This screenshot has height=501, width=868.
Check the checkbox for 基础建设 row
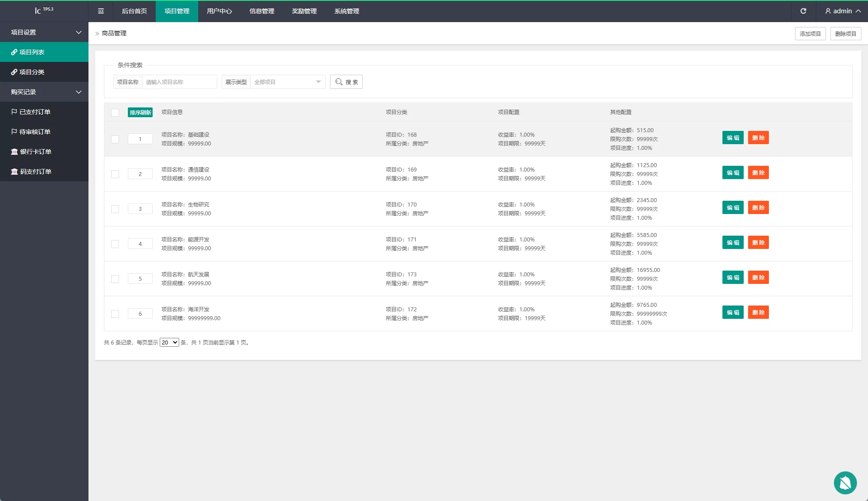(115, 139)
